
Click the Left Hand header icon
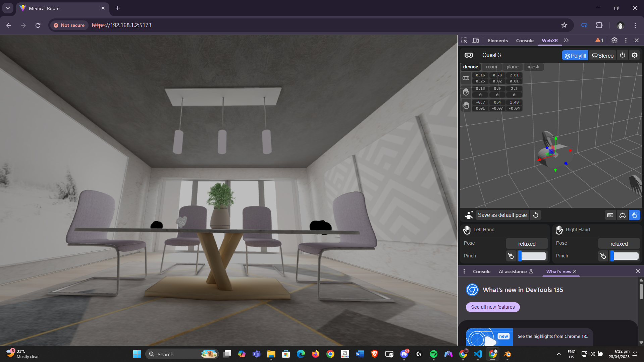[467, 230]
